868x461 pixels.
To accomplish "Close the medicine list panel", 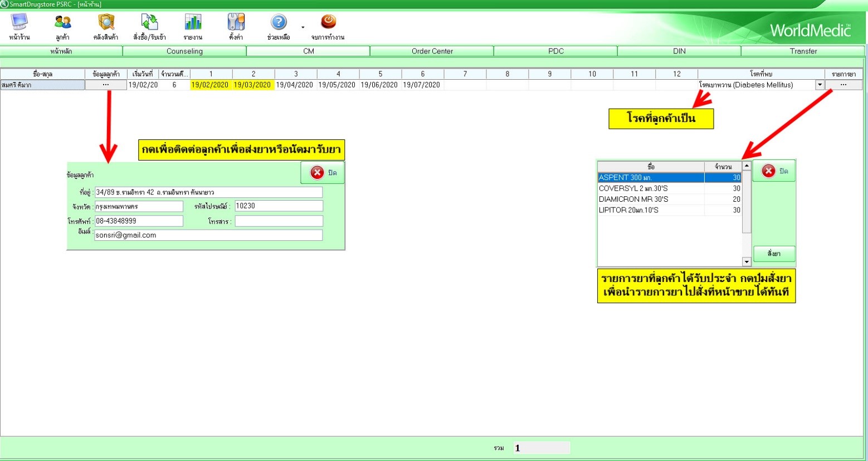I will coord(774,171).
